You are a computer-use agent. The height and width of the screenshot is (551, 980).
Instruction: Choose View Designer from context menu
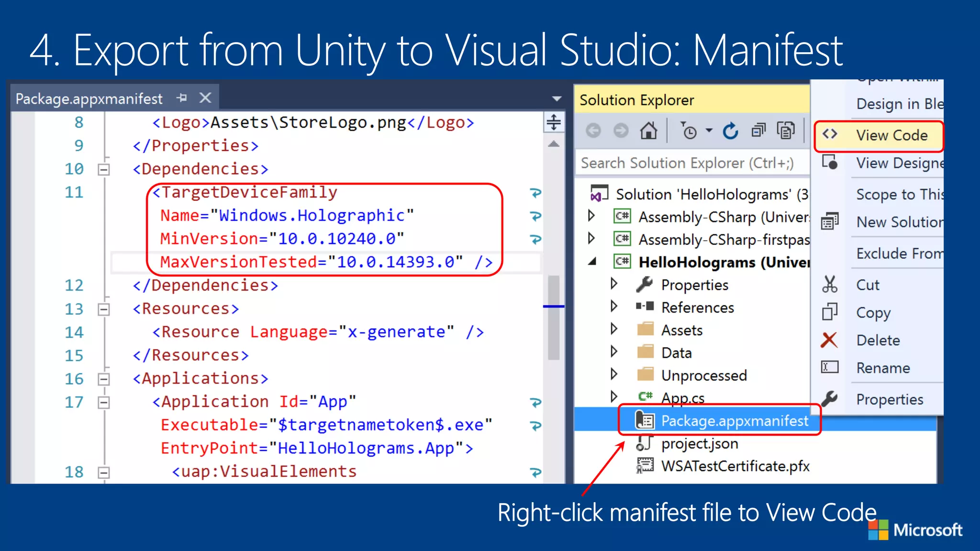click(879, 163)
